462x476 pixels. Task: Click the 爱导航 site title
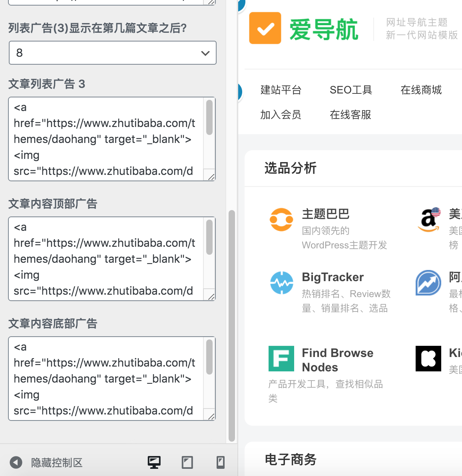click(324, 30)
